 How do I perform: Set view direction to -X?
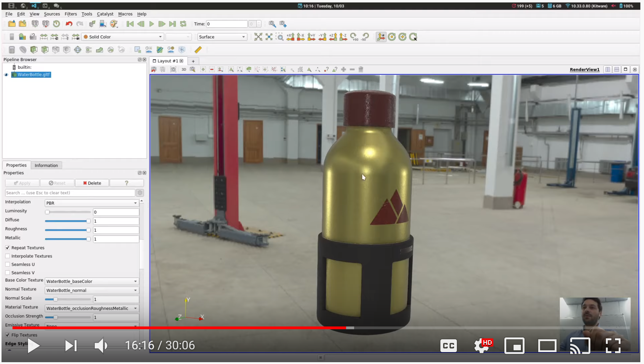tap(301, 37)
